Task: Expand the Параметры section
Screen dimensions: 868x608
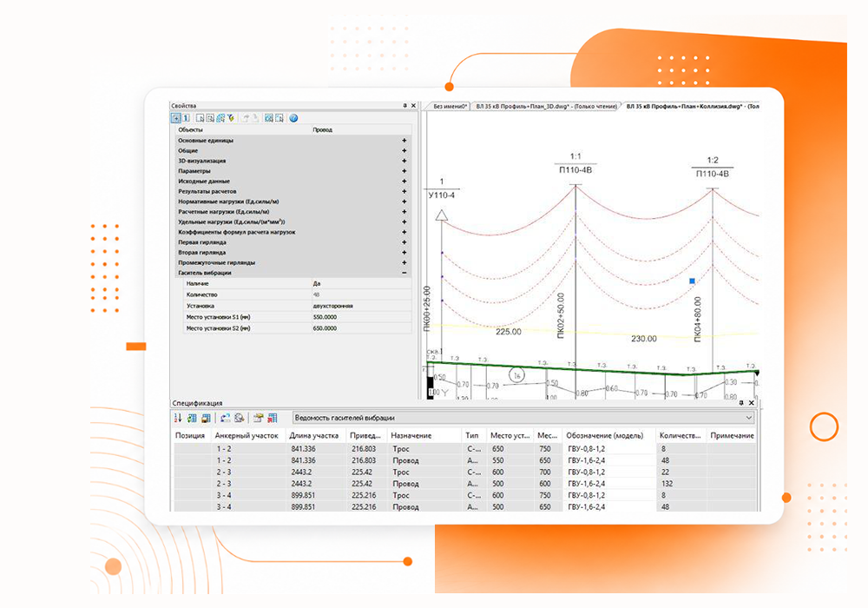Action: [x=404, y=171]
